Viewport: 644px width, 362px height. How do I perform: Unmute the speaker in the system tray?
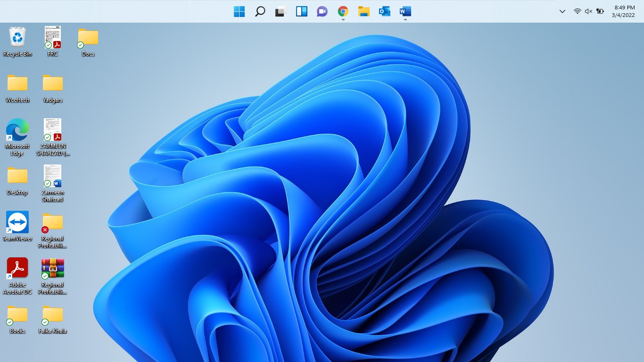[589, 11]
